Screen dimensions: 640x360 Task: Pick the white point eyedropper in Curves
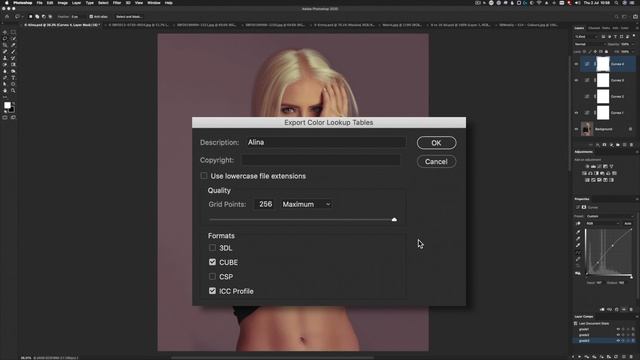point(578,245)
